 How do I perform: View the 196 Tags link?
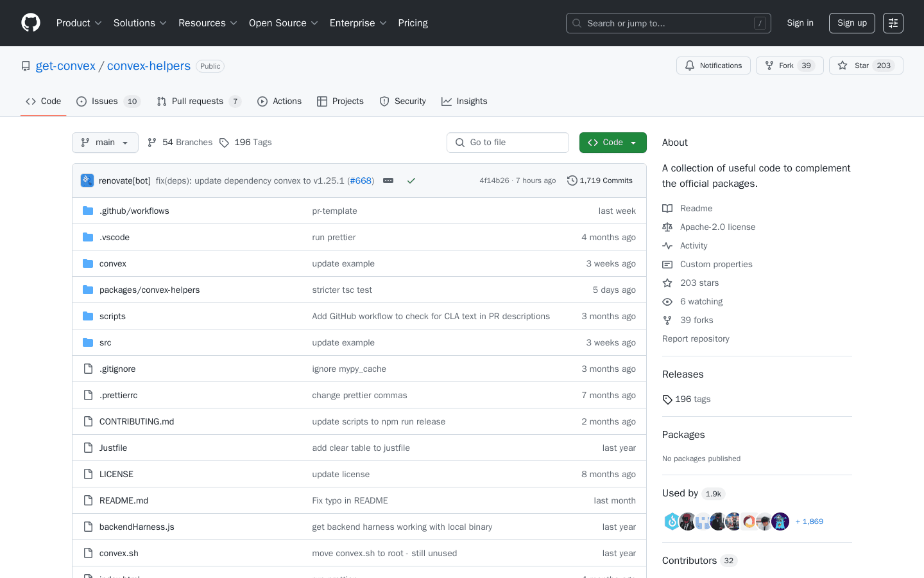pos(245,143)
